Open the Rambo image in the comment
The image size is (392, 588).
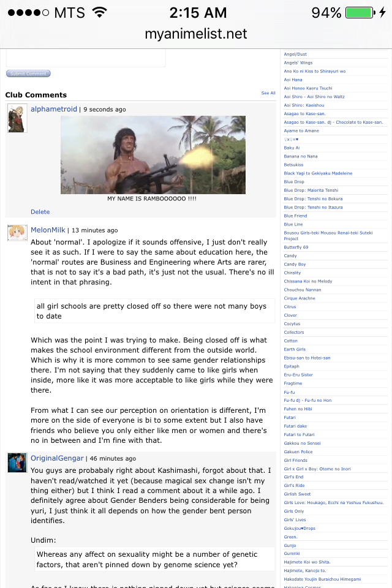tap(153, 155)
